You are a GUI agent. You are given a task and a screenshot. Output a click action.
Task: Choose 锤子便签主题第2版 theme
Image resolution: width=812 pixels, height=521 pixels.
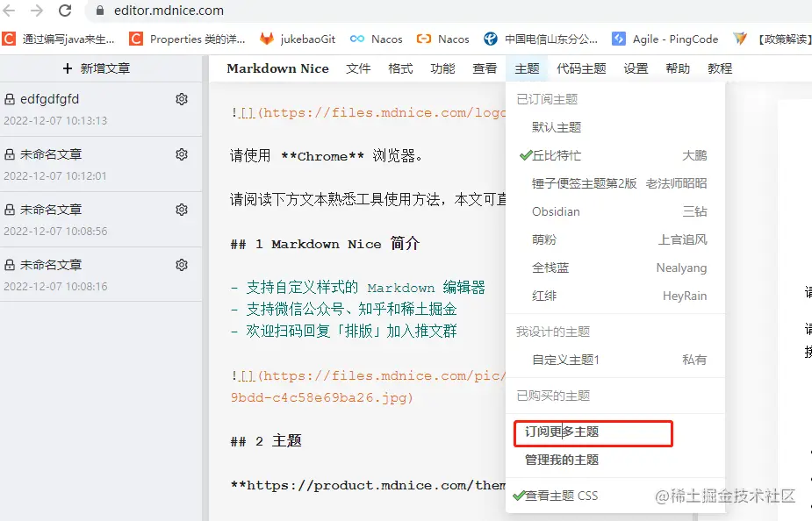click(615, 183)
